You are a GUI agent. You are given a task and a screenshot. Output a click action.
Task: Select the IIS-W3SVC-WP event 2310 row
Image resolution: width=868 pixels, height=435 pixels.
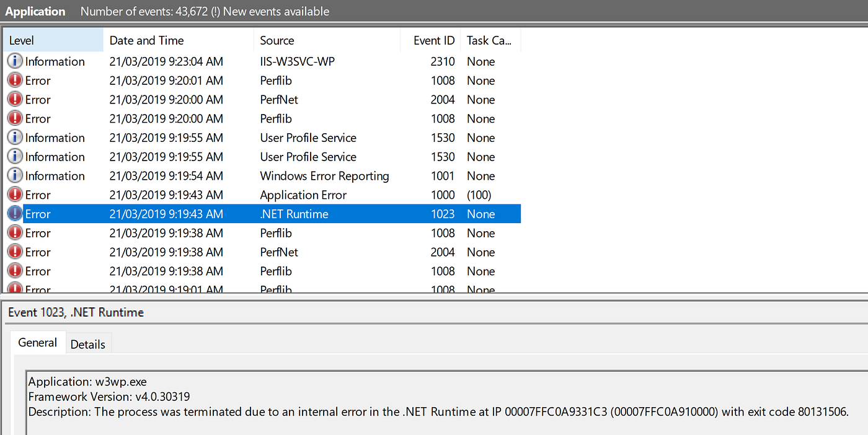[x=262, y=61]
